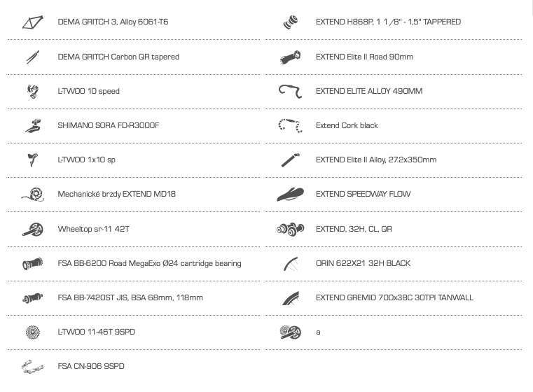This screenshot has width=533, height=392.
Task: Click the bar tape icon for Extend Cork black
Action: 290,125
